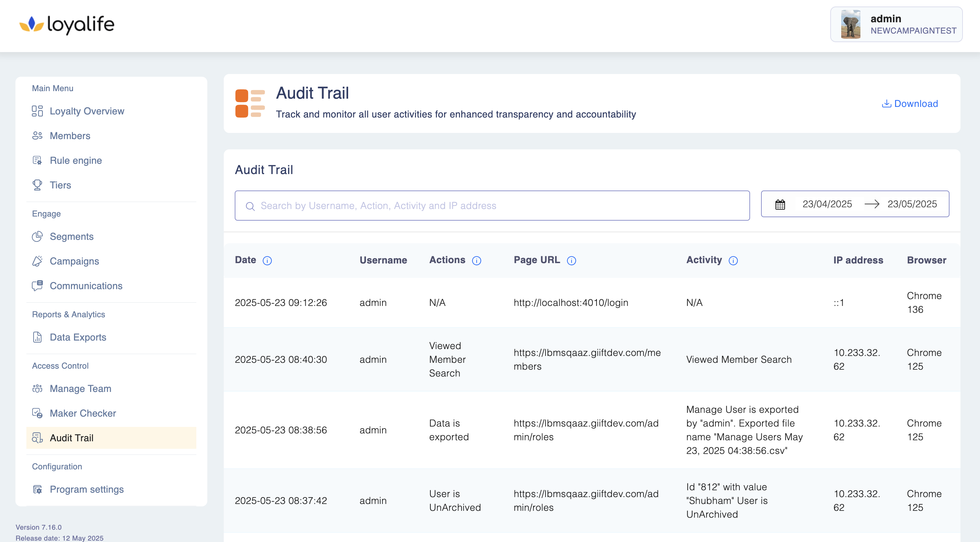Click the calendar icon in date range
Image resolution: width=980 pixels, height=542 pixels.
click(x=780, y=204)
